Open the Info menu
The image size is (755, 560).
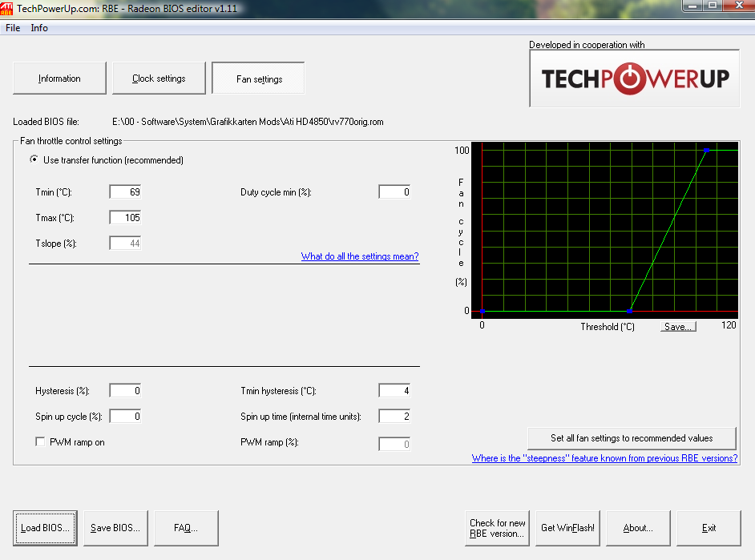click(x=39, y=28)
